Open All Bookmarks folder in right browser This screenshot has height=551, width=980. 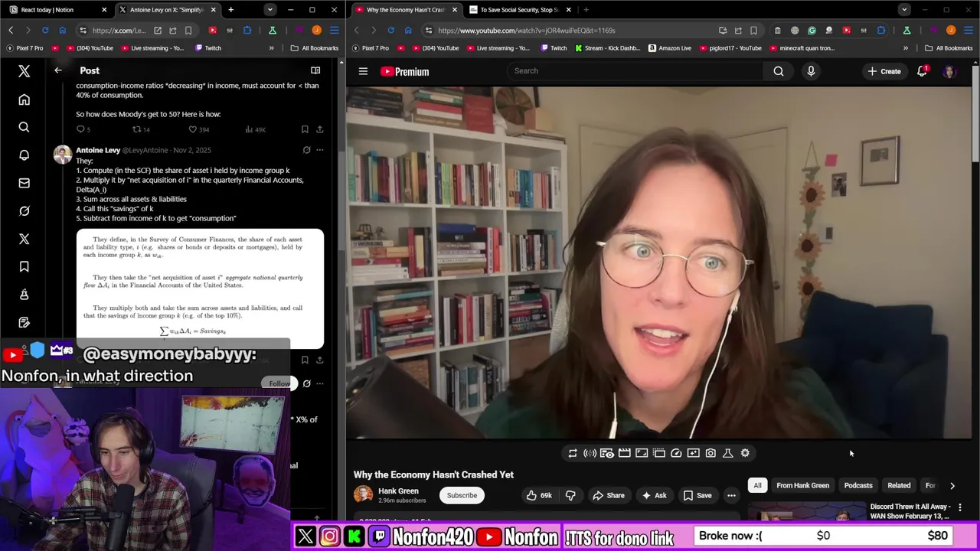tap(949, 48)
